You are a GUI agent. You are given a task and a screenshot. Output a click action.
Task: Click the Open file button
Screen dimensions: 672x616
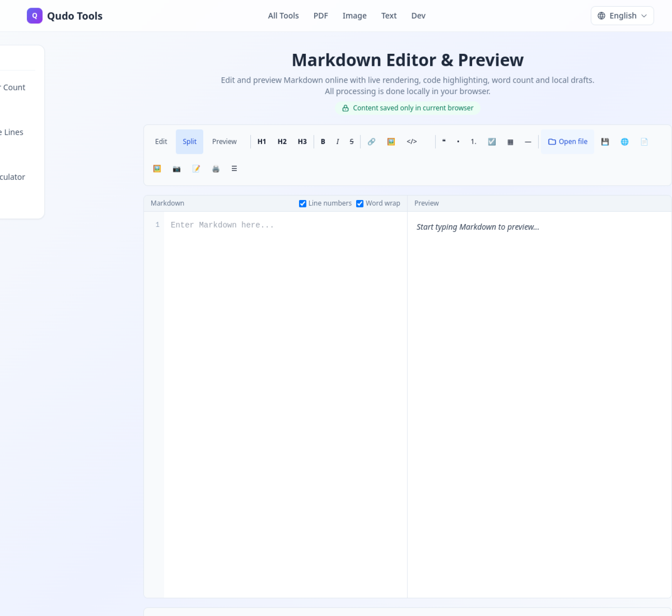pos(567,142)
